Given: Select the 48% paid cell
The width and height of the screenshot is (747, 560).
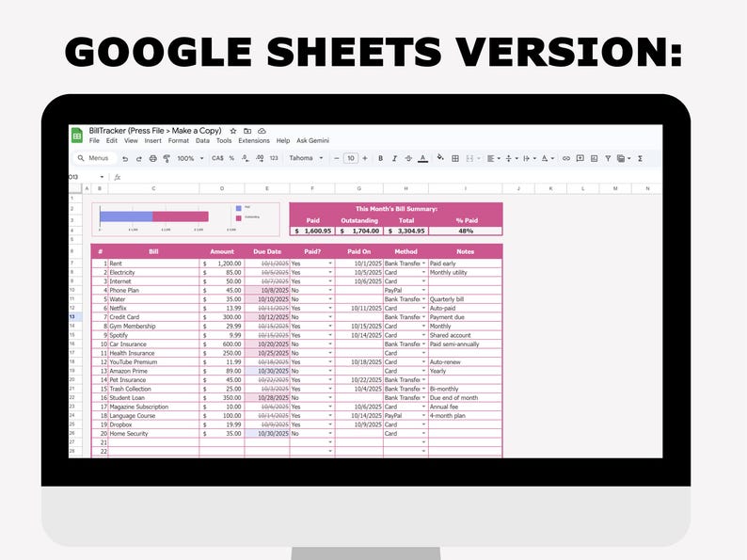Looking at the screenshot, I should tap(466, 232).
